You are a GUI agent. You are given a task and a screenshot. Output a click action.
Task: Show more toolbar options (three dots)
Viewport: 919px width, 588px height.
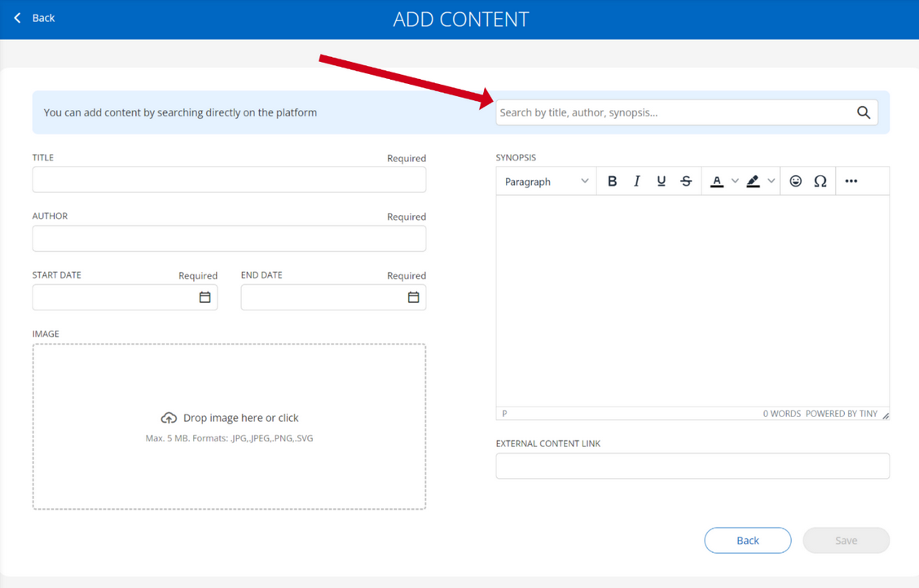click(851, 182)
